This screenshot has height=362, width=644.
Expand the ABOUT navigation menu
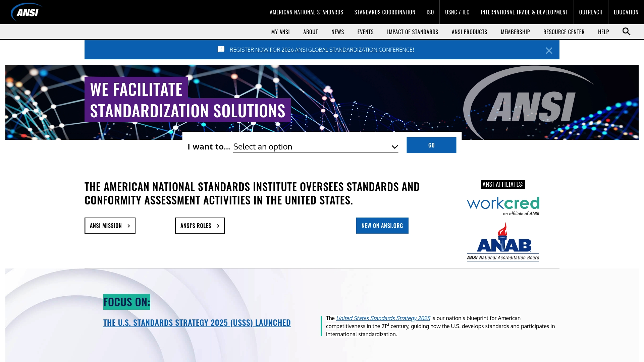coord(311,32)
